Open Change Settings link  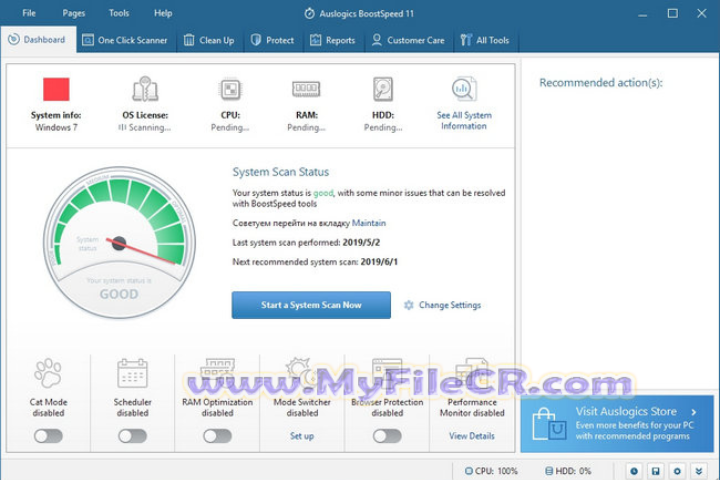450,305
